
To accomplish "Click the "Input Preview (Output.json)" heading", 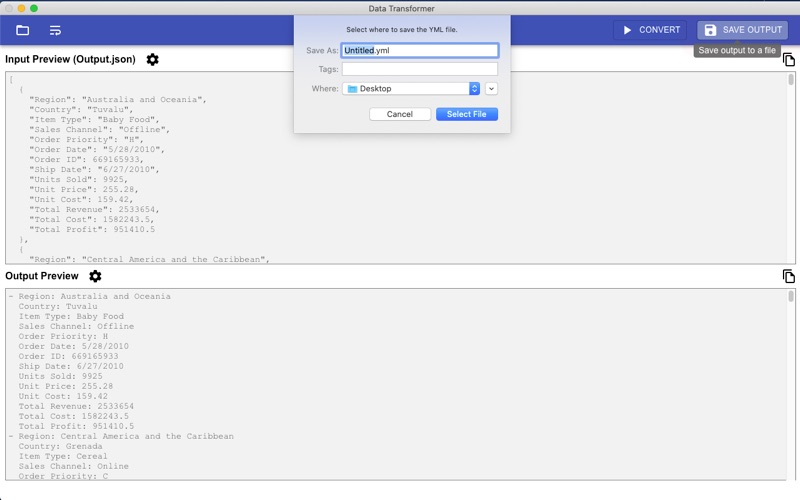I will pos(70,59).
